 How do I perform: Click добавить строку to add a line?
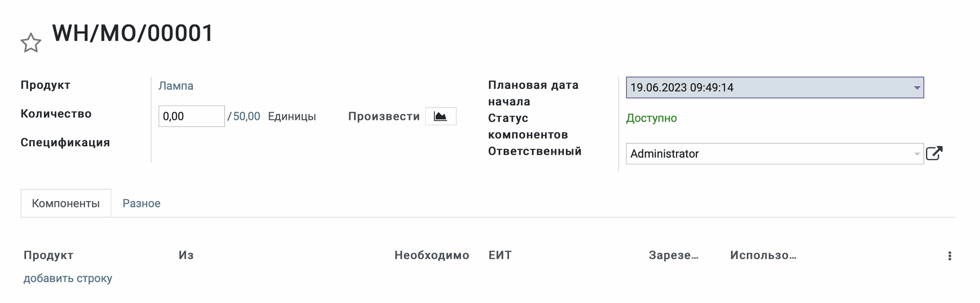(x=68, y=279)
